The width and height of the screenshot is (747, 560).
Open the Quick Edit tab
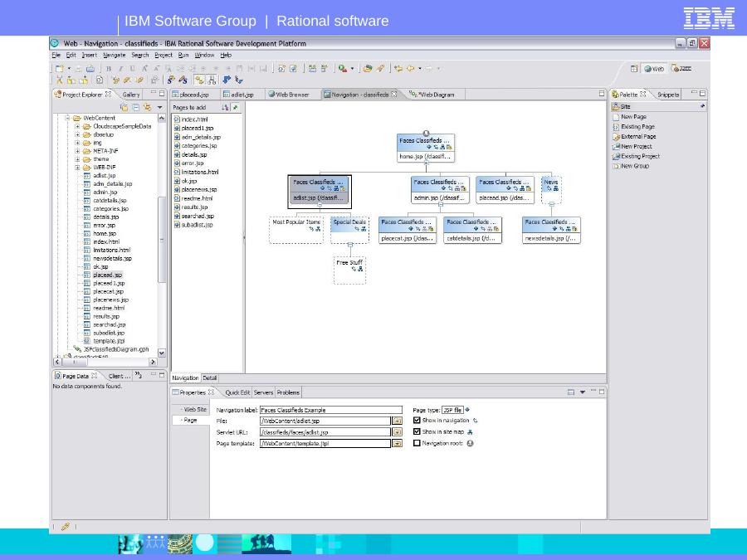237,393
